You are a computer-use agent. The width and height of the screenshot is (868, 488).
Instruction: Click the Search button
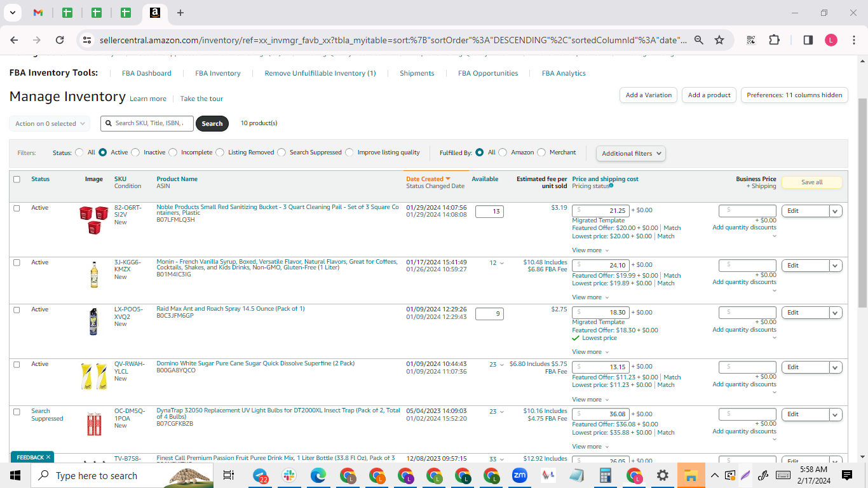coord(212,123)
